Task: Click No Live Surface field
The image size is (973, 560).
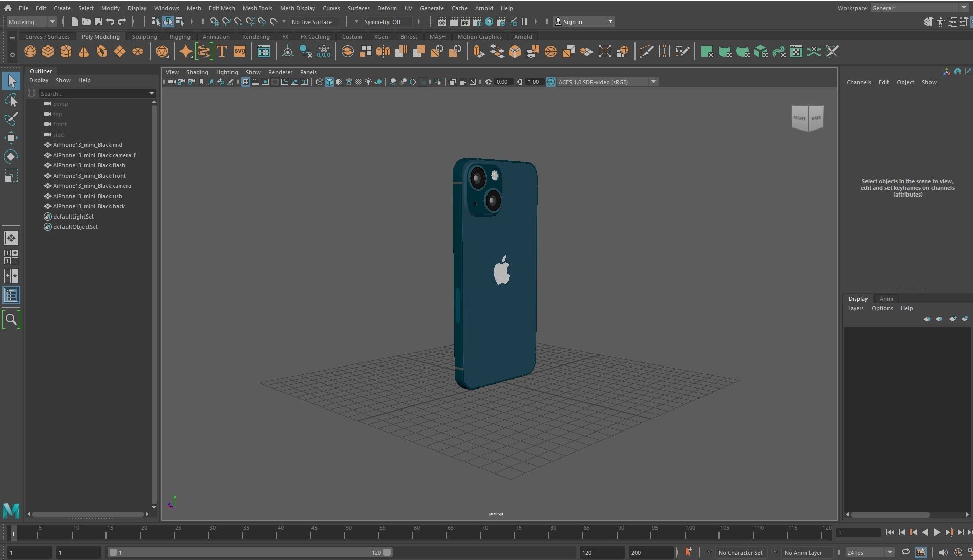Action: pos(314,21)
